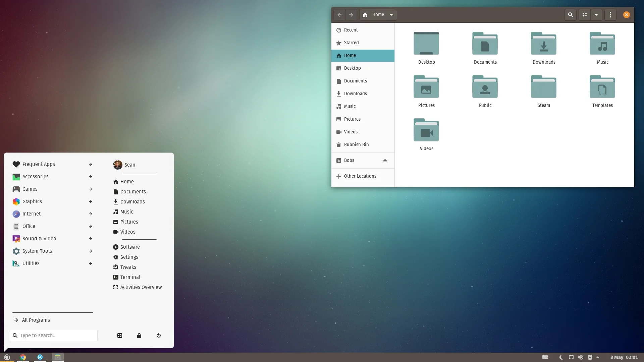Open Chrome from the taskbar
This screenshot has height=362, width=644.
pyautogui.click(x=23, y=357)
